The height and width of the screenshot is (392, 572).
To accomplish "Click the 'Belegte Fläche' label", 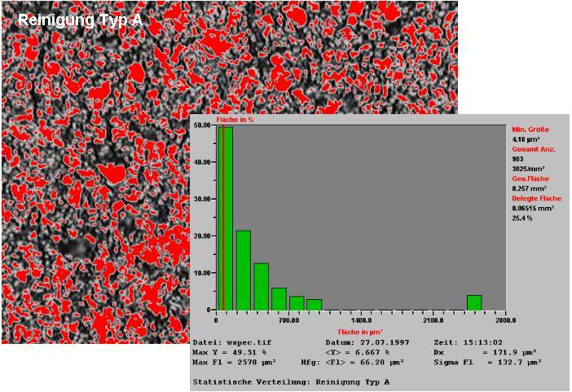I will tap(537, 199).
